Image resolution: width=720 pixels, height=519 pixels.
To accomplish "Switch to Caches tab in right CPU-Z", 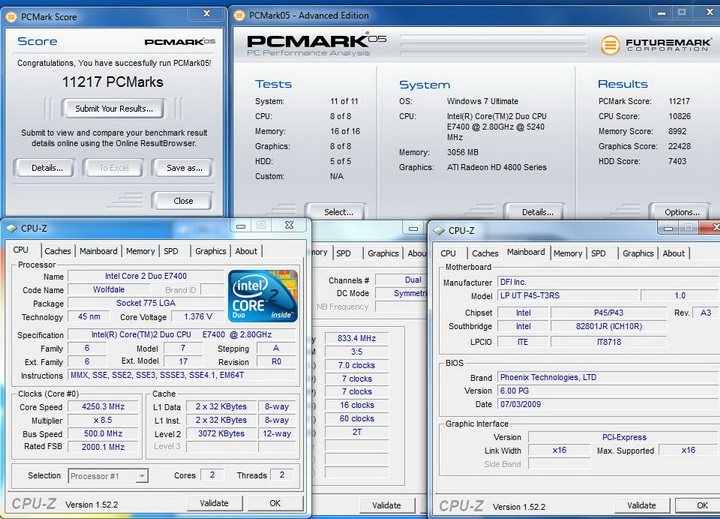I will [485, 254].
